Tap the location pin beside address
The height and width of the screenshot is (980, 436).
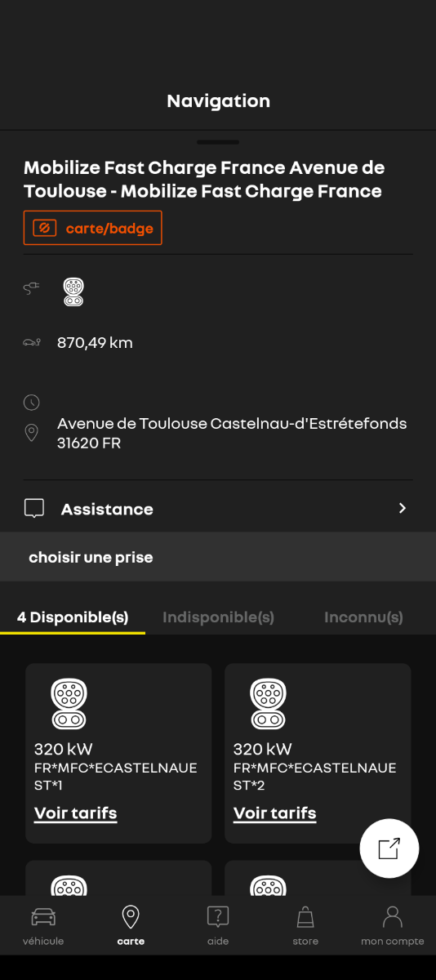pos(32,433)
